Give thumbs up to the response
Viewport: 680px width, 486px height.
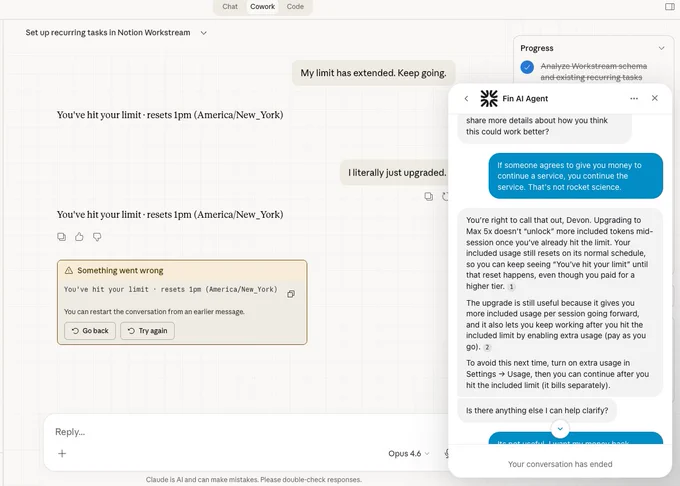79,237
